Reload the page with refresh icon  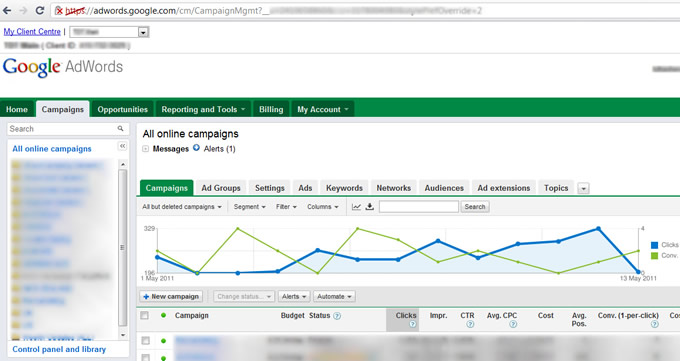pos(39,10)
